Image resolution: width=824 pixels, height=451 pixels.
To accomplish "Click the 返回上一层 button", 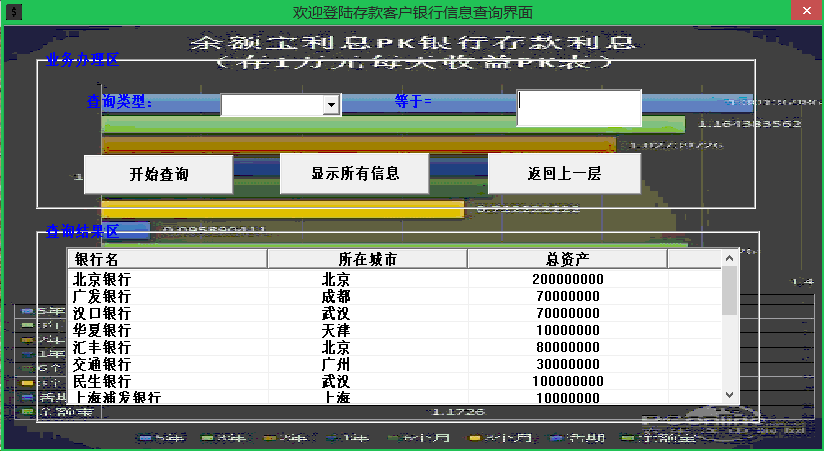I will click(564, 173).
